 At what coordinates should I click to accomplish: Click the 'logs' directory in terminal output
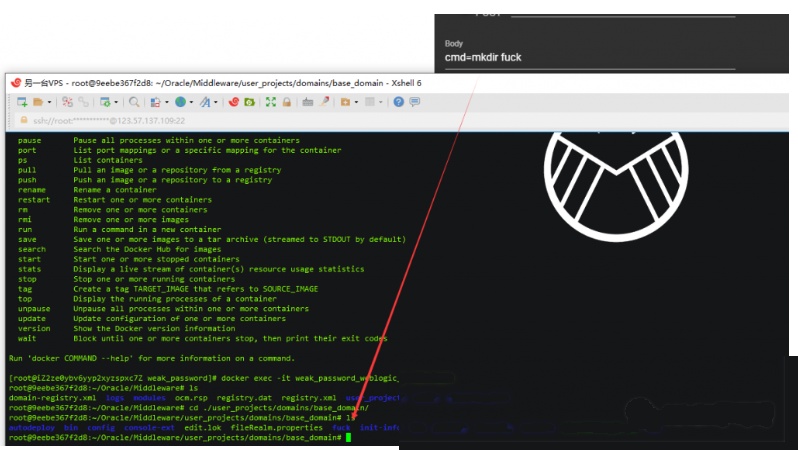click(x=115, y=398)
